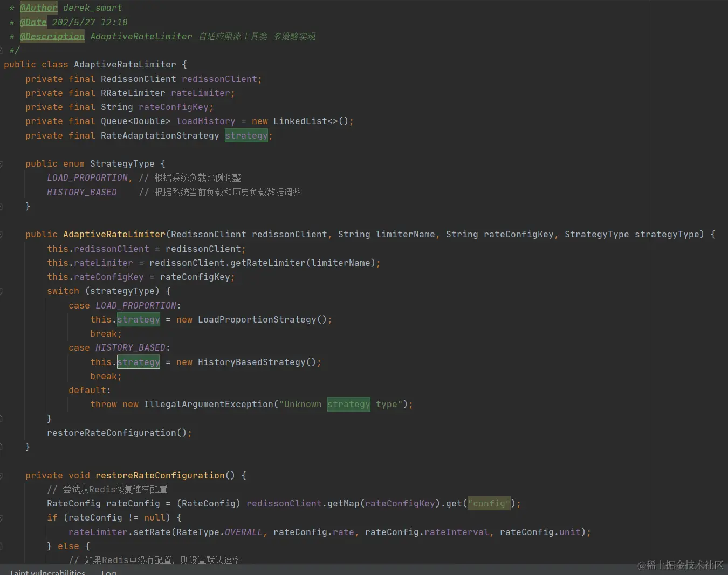Click the throw keyword
The width and height of the screenshot is (728, 575).
pos(104,405)
